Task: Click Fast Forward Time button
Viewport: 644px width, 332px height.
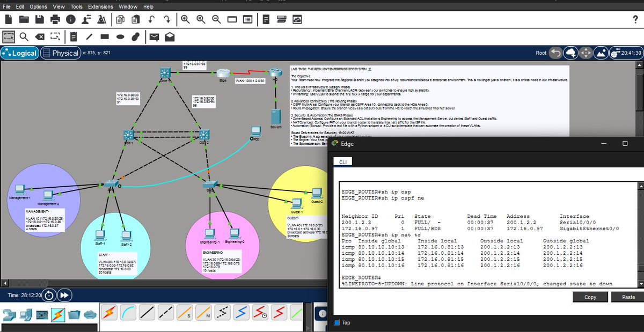Action: [x=65, y=295]
